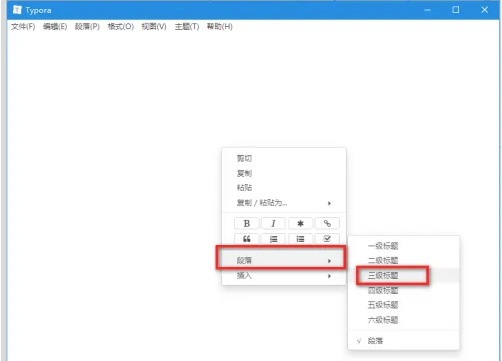Image resolution: width=502 pixels, height=361 pixels.
Task: Maximize the Typora window
Action: [456, 10]
